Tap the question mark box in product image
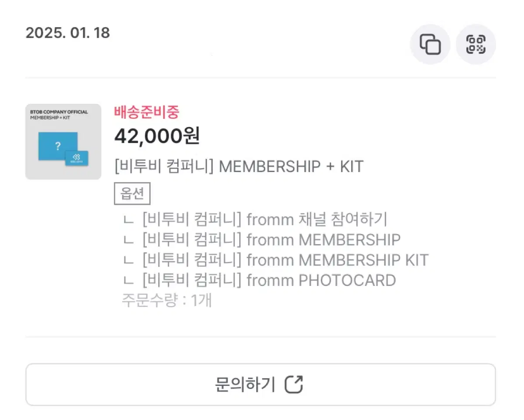The height and width of the screenshot is (420, 524). tap(58, 146)
